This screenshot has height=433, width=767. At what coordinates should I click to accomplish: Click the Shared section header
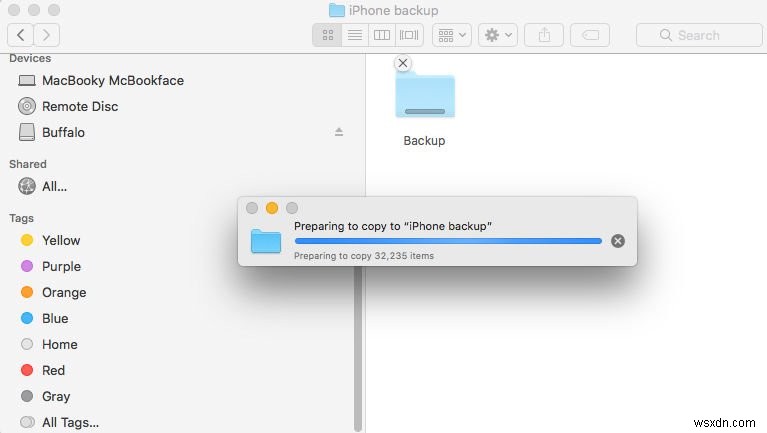(28, 164)
